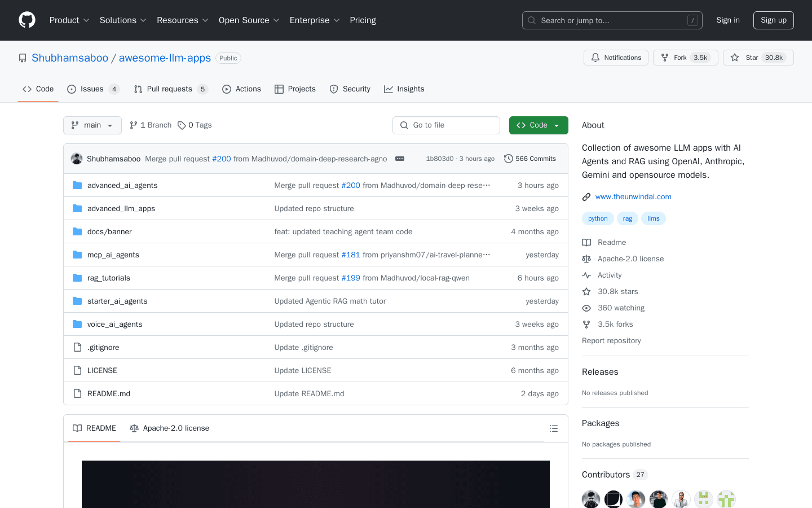Open the www.theunwindai.com website link
Image resolution: width=812 pixels, height=508 pixels.
coord(633,196)
